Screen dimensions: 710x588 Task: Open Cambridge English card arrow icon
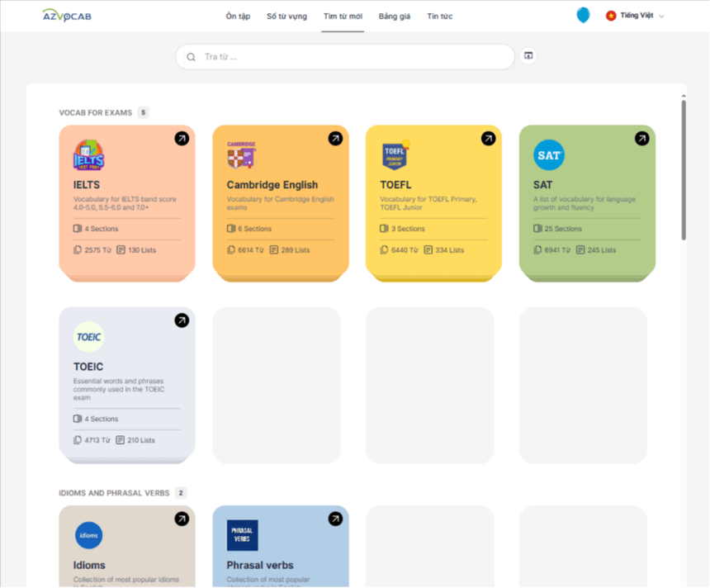pos(335,139)
